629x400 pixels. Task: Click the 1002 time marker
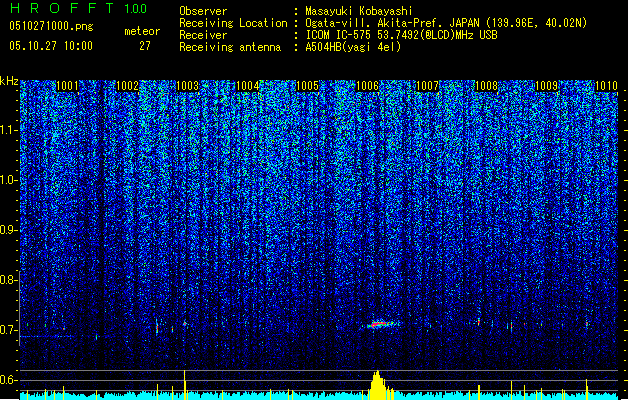click(127, 86)
